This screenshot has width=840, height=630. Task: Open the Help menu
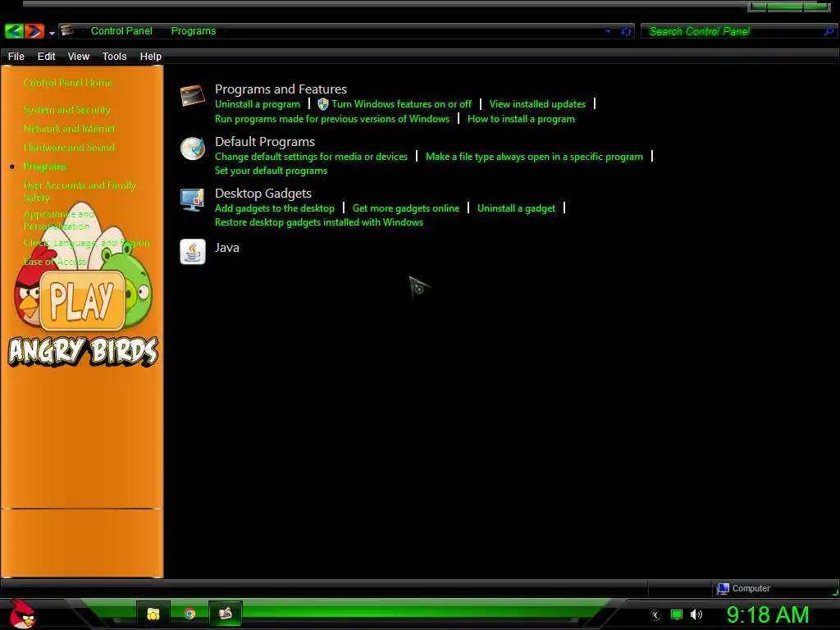pos(151,57)
